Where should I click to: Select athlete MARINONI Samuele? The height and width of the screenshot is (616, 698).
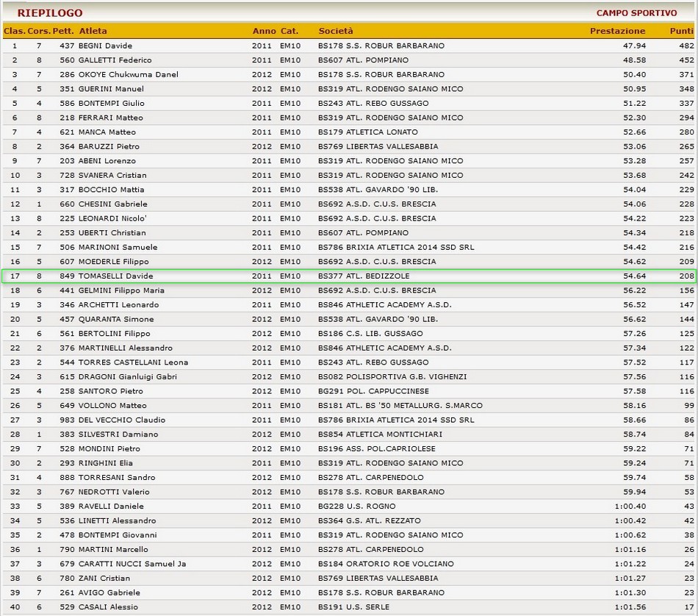pyautogui.click(x=118, y=247)
